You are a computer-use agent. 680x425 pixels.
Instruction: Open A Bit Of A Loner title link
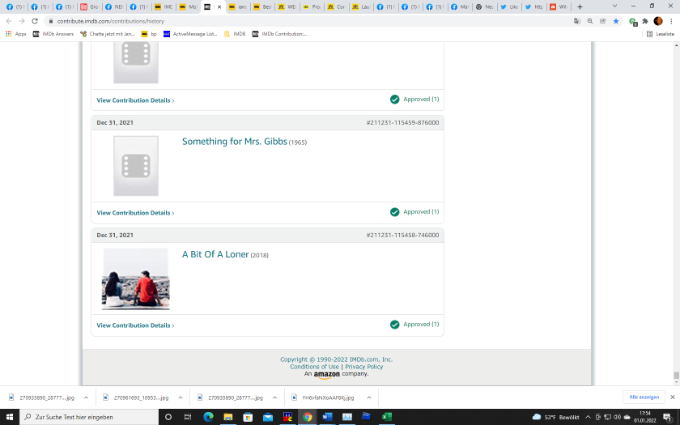215,254
